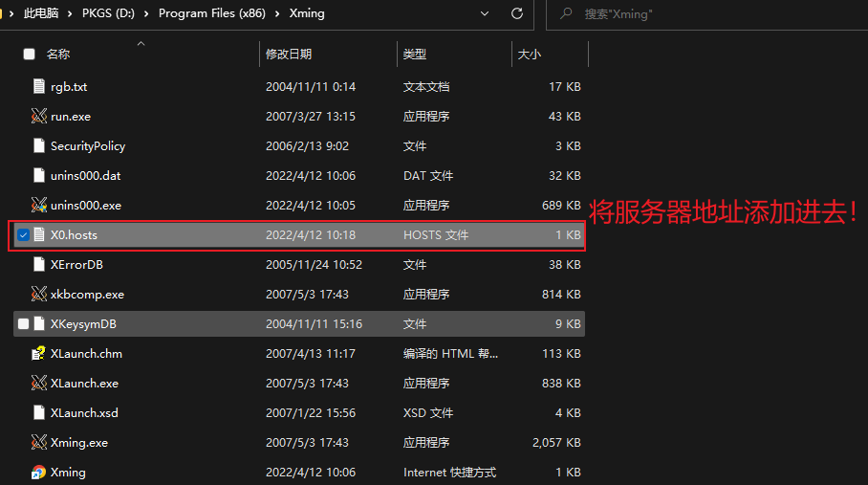This screenshot has height=485, width=868.
Task: Click Xming in the breadcrumb path
Action: [x=307, y=13]
